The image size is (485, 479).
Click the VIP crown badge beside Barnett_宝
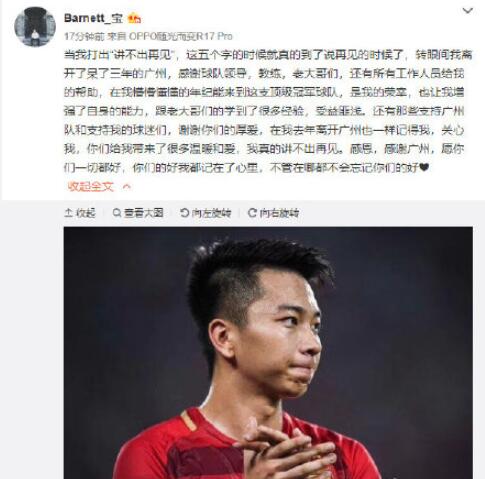pos(134,18)
